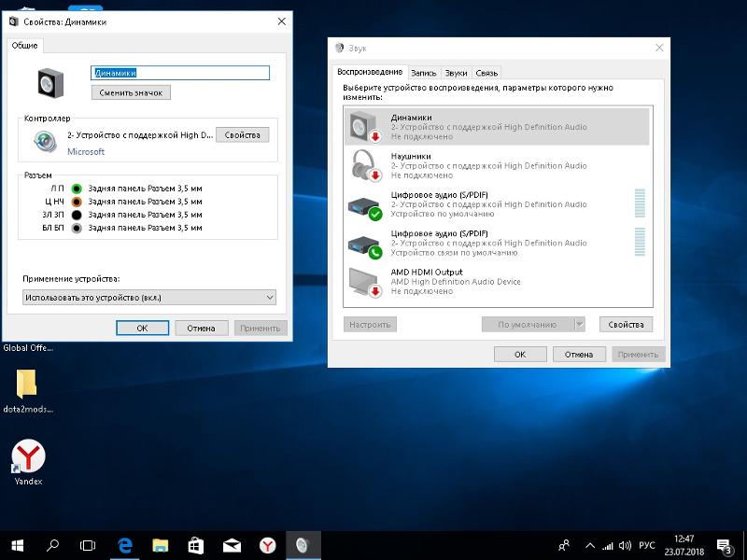Click the green Л П jack indicator
The height and width of the screenshot is (560, 747).
(x=77, y=189)
